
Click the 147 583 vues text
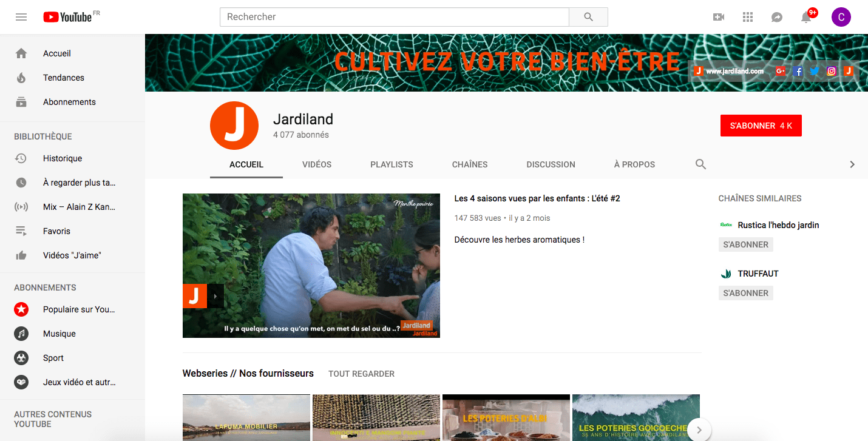478,218
